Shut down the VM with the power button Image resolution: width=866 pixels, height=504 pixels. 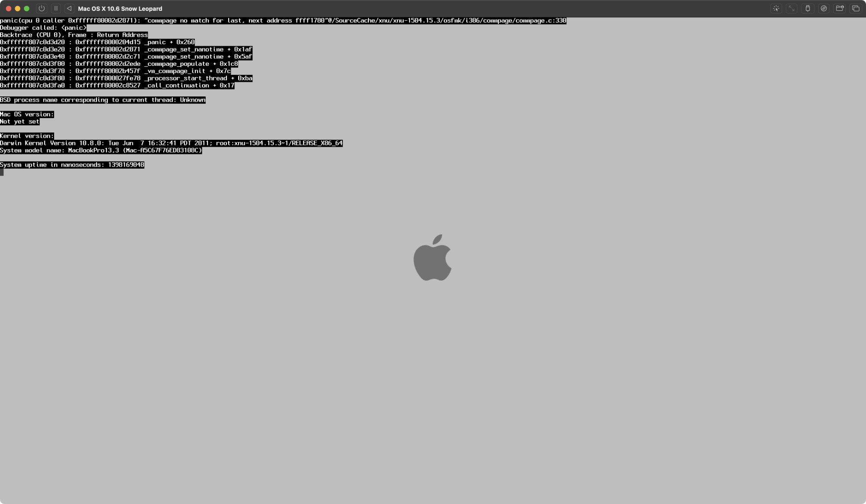(x=42, y=8)
